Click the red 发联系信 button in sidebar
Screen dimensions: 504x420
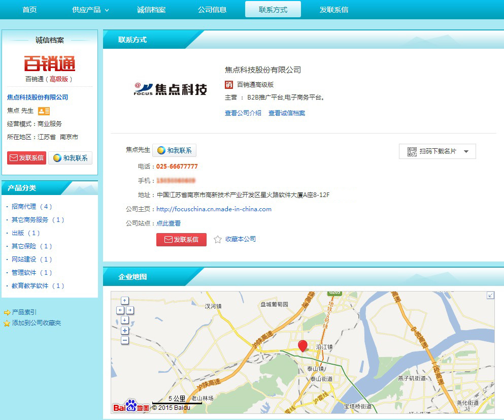click(x=27, y=158)
